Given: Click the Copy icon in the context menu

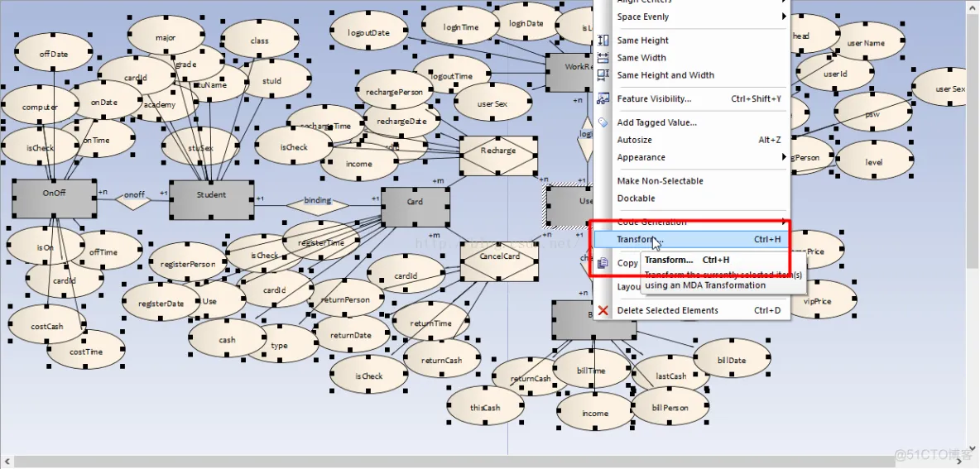Looking at the screenshot, I should click(x=603, y=263).
